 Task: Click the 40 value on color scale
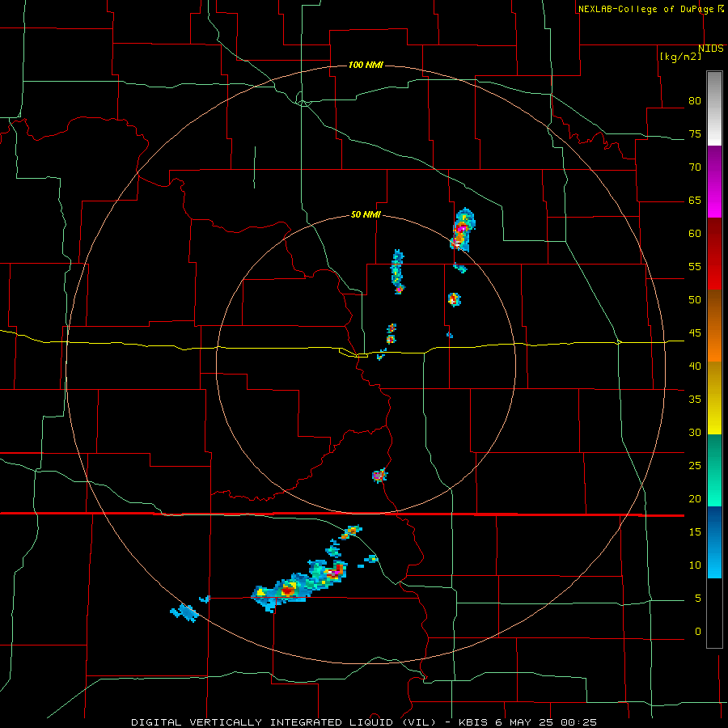[695, 366]
